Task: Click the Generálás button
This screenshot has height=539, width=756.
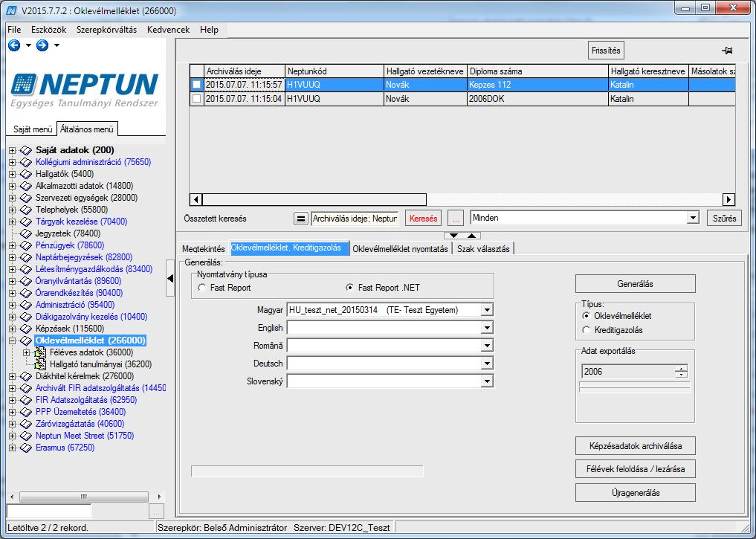Action: (x=635, y=284)
